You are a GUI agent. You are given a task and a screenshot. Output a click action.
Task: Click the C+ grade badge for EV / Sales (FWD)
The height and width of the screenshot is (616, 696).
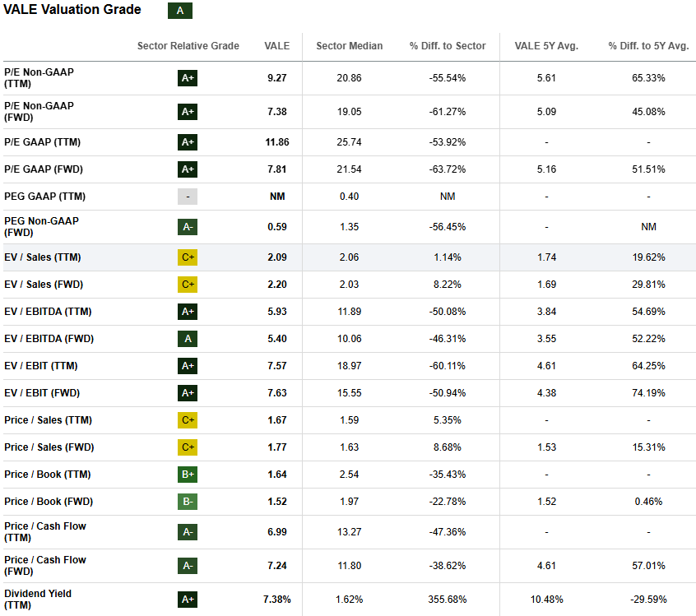(x=188, y=285)
